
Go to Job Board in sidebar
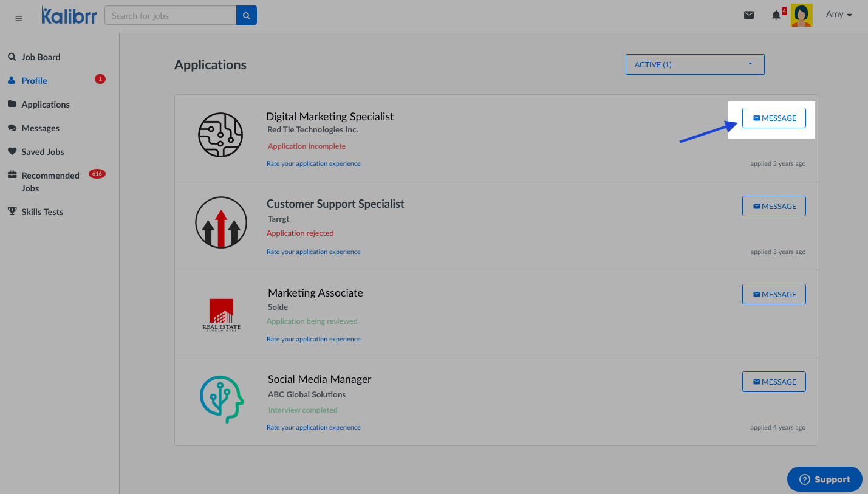[41, 57]
